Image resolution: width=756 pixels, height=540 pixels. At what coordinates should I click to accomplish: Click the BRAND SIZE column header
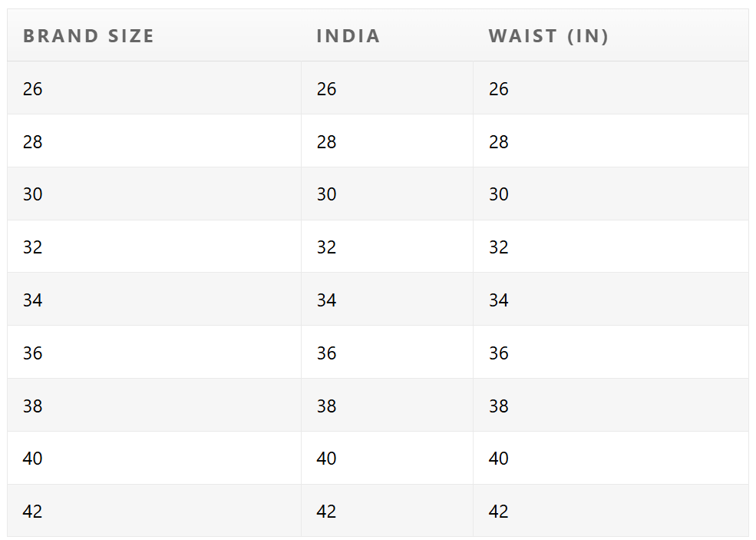click(89, 36)
